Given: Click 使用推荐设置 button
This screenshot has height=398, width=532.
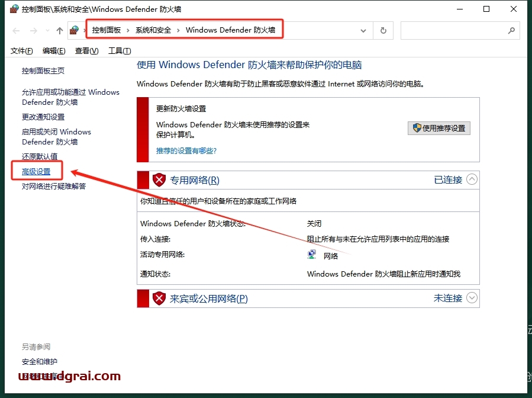Looking at the screenshot, I should pos(439,129).
